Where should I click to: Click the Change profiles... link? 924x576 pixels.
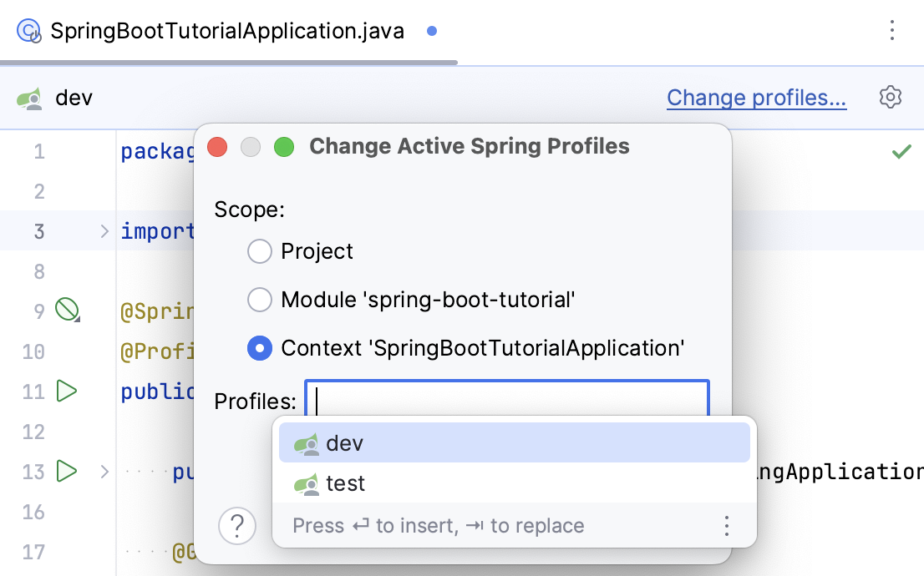point(756,98)
